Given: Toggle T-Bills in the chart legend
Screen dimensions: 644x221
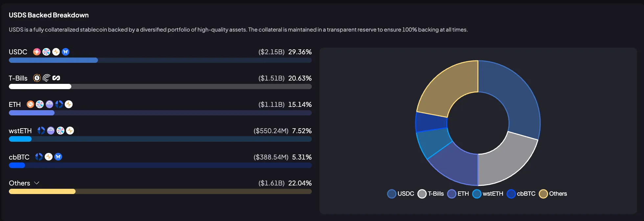Looking at the screenshot, I should click(x=430, y=194).
